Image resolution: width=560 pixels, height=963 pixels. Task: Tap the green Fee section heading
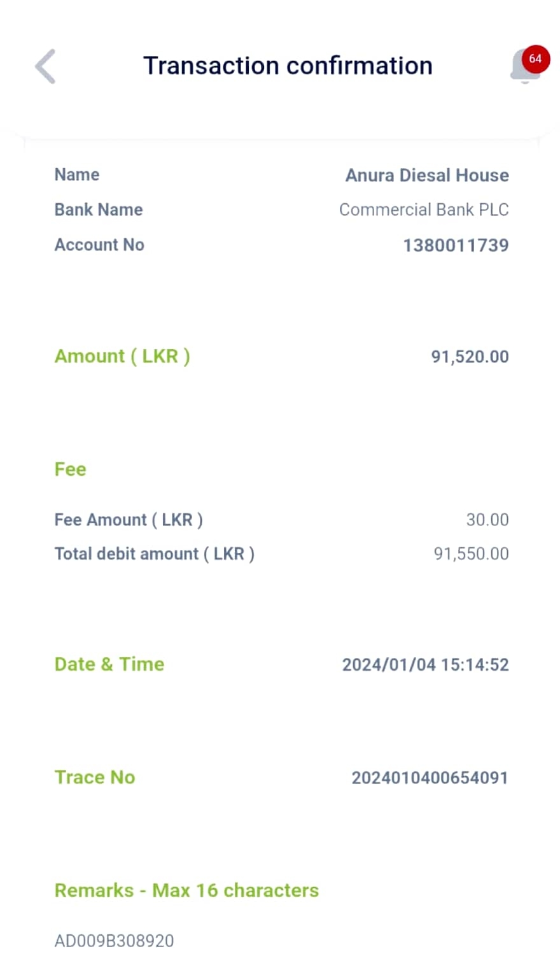tap(70, 469)
